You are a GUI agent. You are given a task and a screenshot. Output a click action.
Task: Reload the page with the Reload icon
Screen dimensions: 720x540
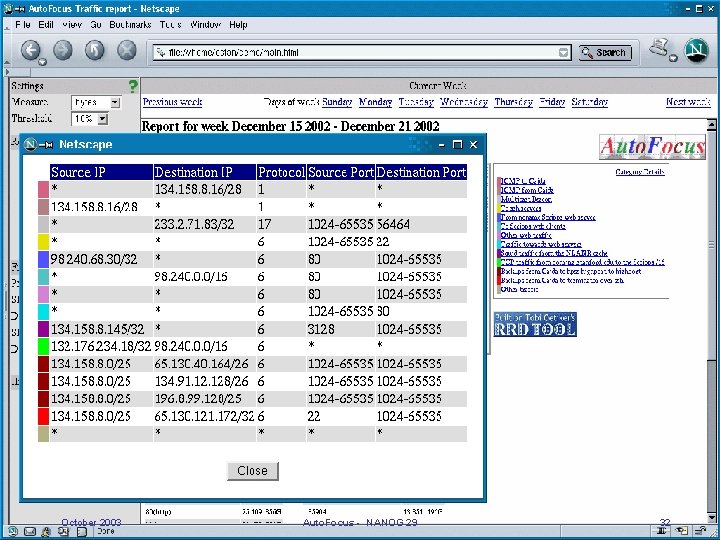click(x=95, y=50)
